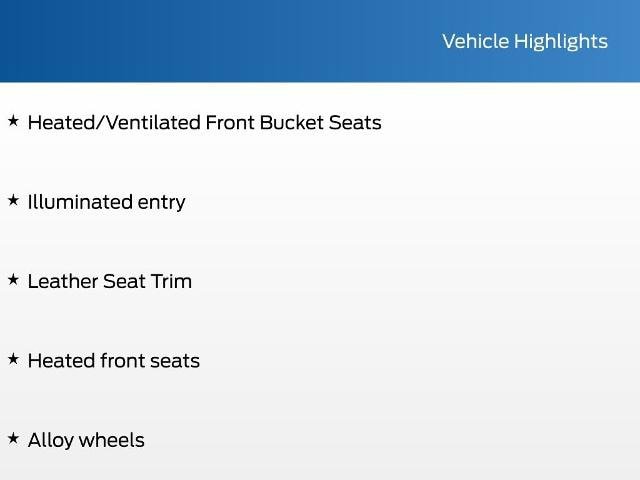Click the word wheels in the last highlight

coord(111,440)
